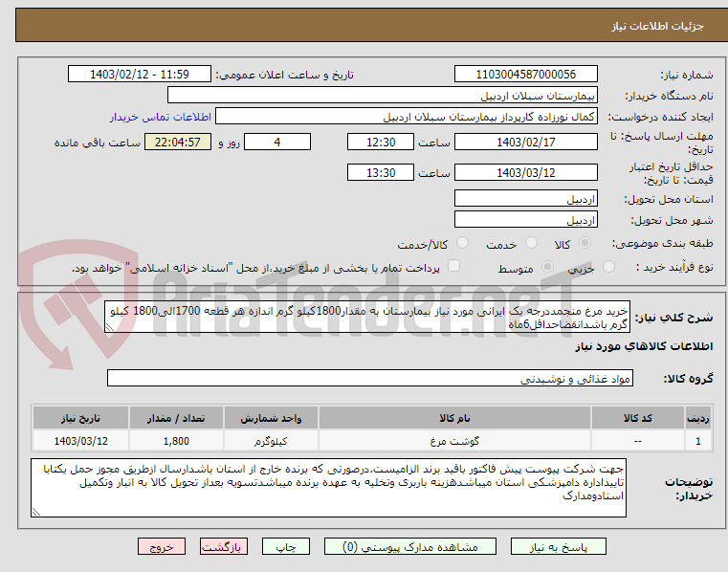Image resolution: width=728 pixels, height=572 pixels.
Task: Select the خدمت radio button
Action: click(x=531, y=243)
